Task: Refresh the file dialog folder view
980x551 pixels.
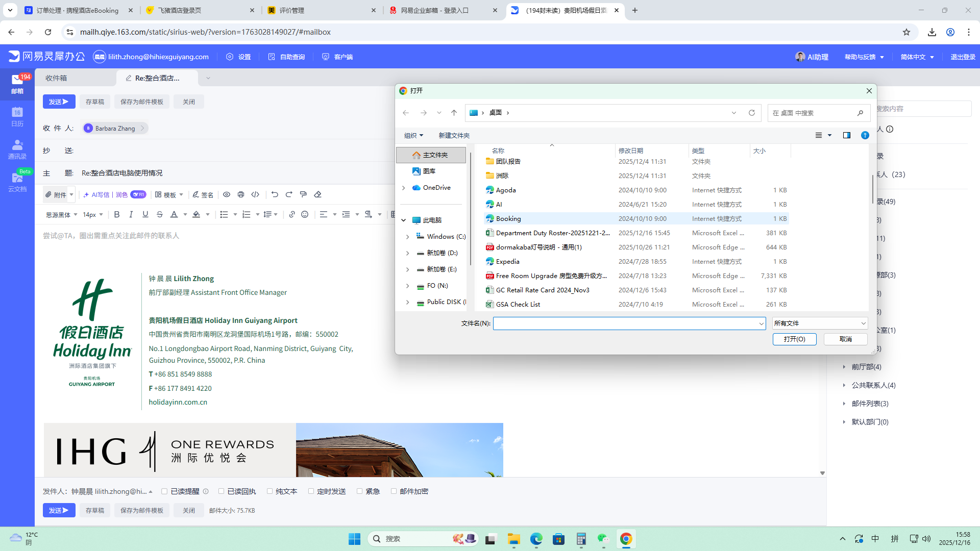Action: click(751, 113)
